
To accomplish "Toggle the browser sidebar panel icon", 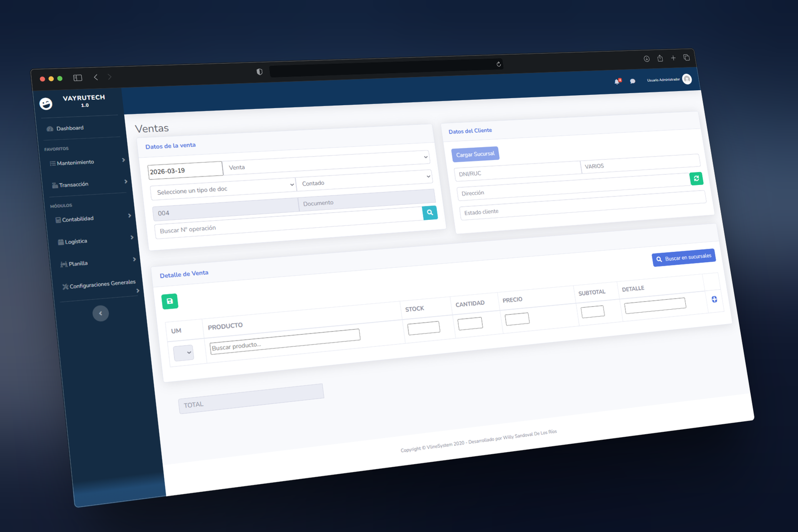I will [x=78, y=78].
